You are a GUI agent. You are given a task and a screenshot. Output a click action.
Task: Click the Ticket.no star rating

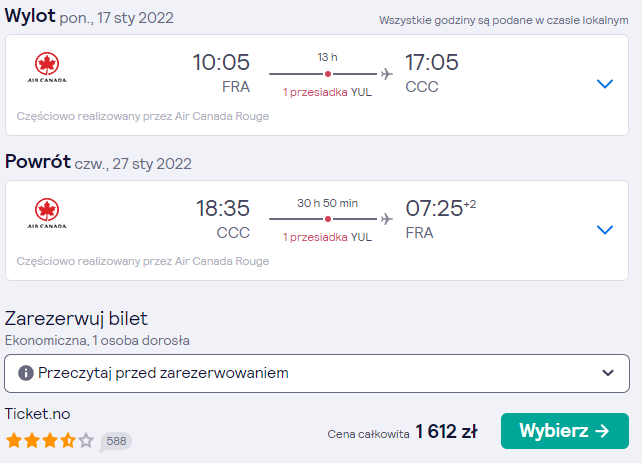point(50,441)
